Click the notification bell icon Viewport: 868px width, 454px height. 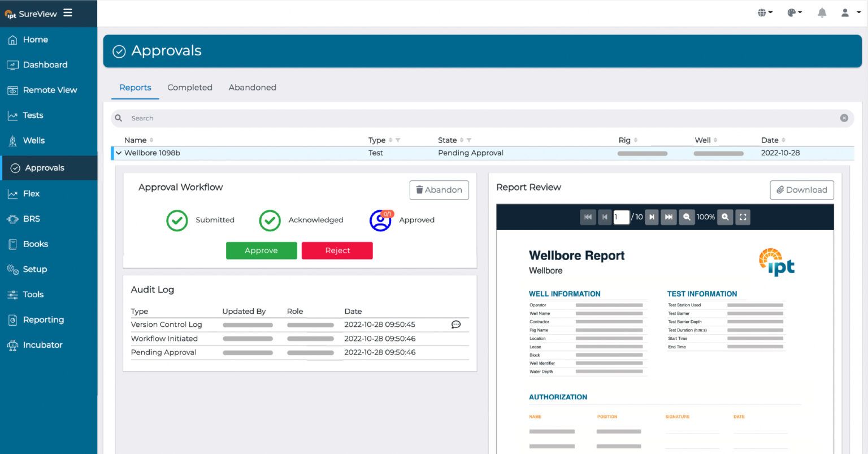click(x=822, y=12)
